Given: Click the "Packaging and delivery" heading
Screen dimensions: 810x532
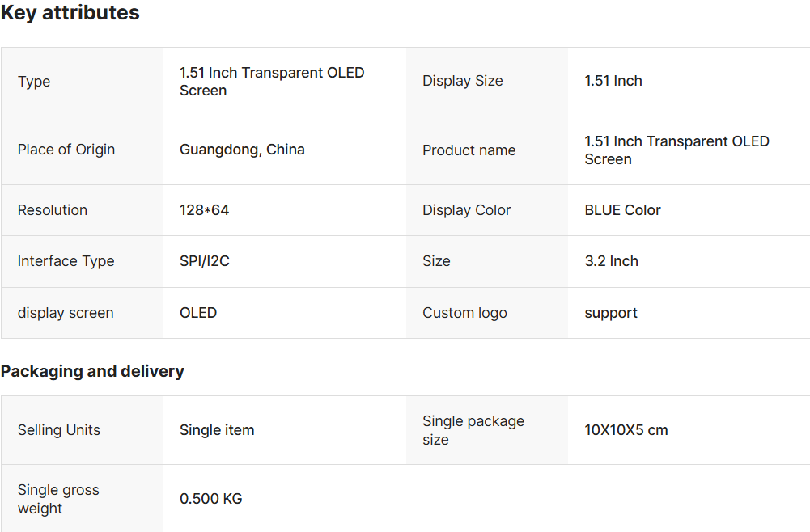Looking at the screenshot, I should pyautogui.click(x=92, y=371).
